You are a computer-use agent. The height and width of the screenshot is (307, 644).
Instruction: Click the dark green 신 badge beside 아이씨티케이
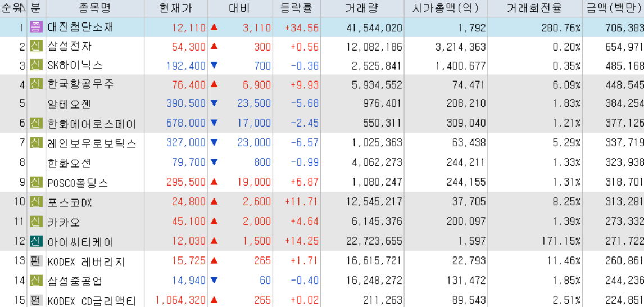36,241
